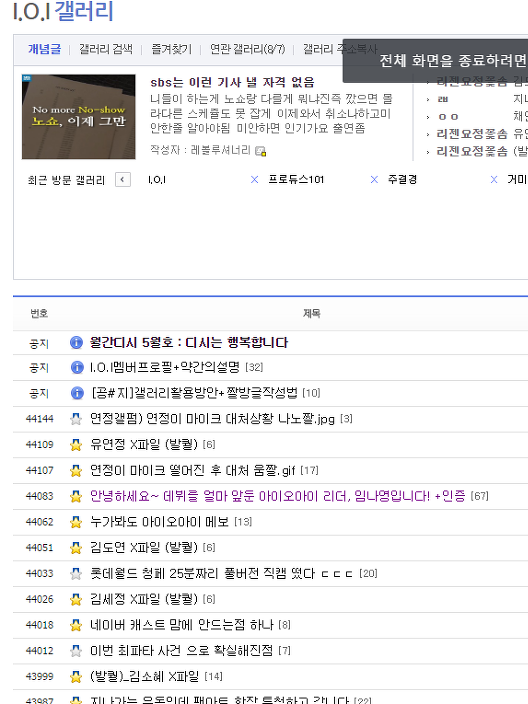Open post (발퀄)_김소혜 X파일
The height and width of the screenshot is (704, 528).
point(145,677)
